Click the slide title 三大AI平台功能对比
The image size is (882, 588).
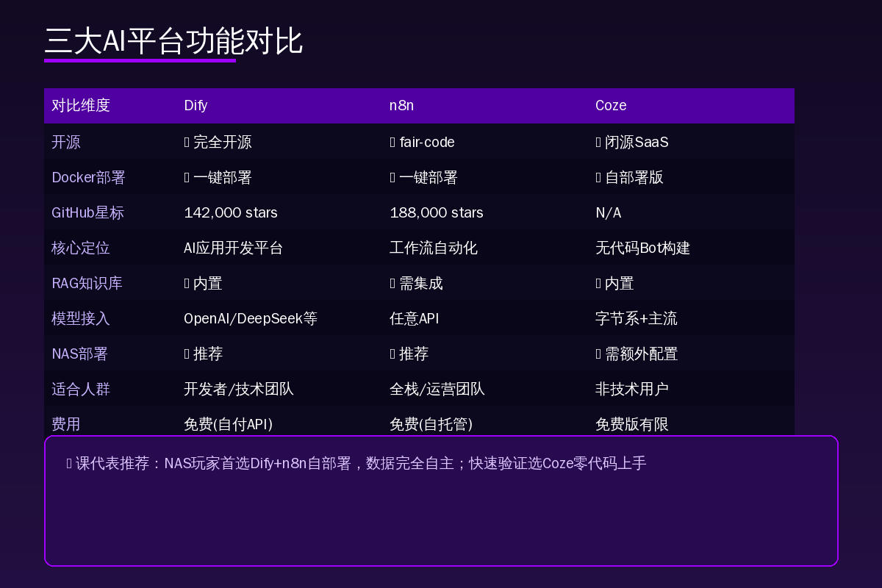click(x=173, y=41)
